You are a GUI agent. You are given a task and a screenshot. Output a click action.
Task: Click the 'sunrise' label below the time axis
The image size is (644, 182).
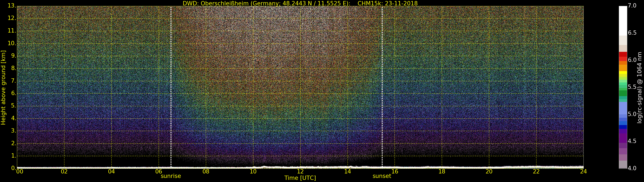coord(171,176)
